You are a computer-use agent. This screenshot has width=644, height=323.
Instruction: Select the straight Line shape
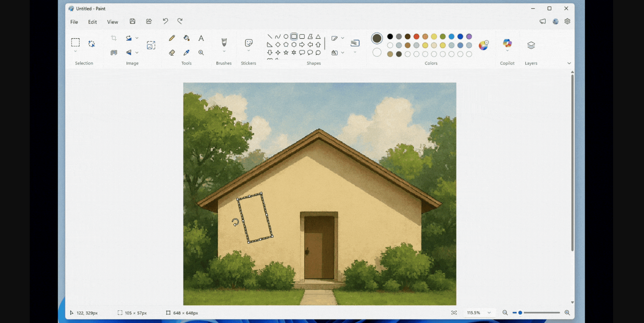270,36
